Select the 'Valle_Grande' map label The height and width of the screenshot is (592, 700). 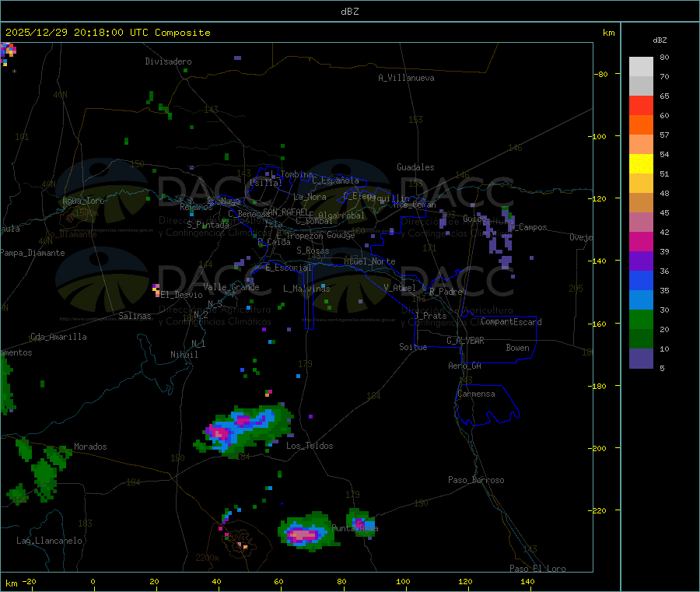(231, 287)
